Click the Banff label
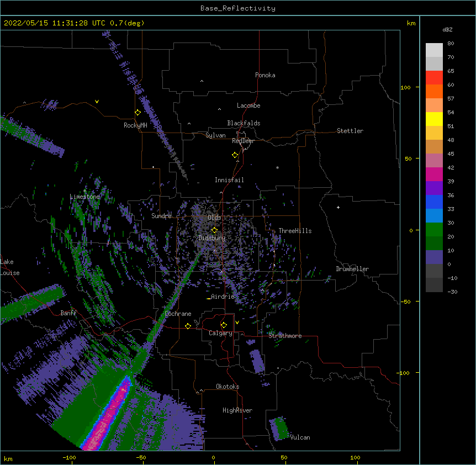The width and height of the screenshot is (476, 465). pyautogui.click(x=68, y=313)
